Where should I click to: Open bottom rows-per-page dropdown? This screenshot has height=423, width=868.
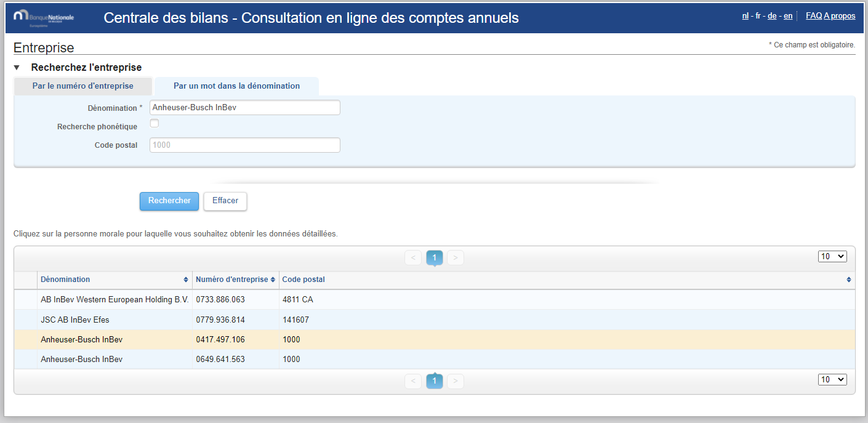[x=832, y=379]
